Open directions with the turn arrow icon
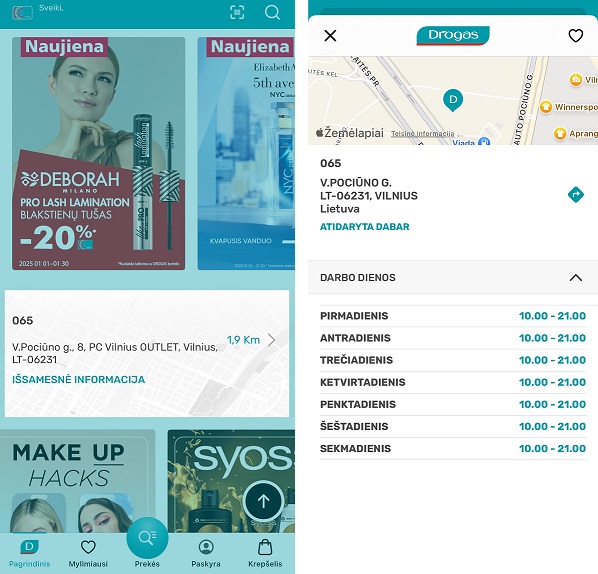This screenshot has width=598, height=574. point(575,195)
